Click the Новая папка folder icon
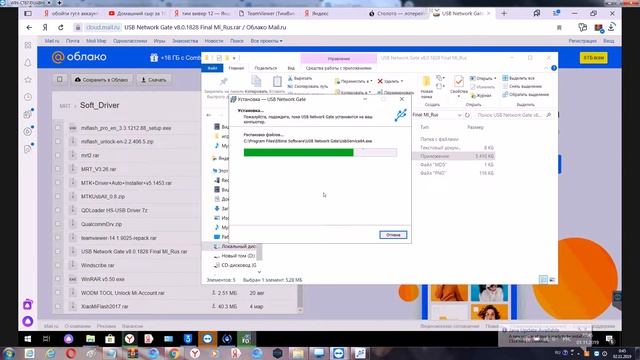This screenshot has width=640, height=360. coord(426,81)
